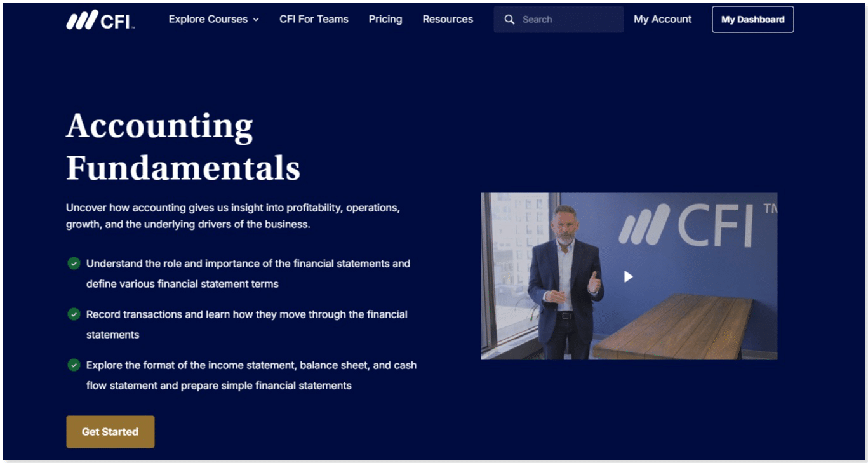The image size is (868, 463).
Task: Open the Pricing page
Action: (x=385, y=19)
